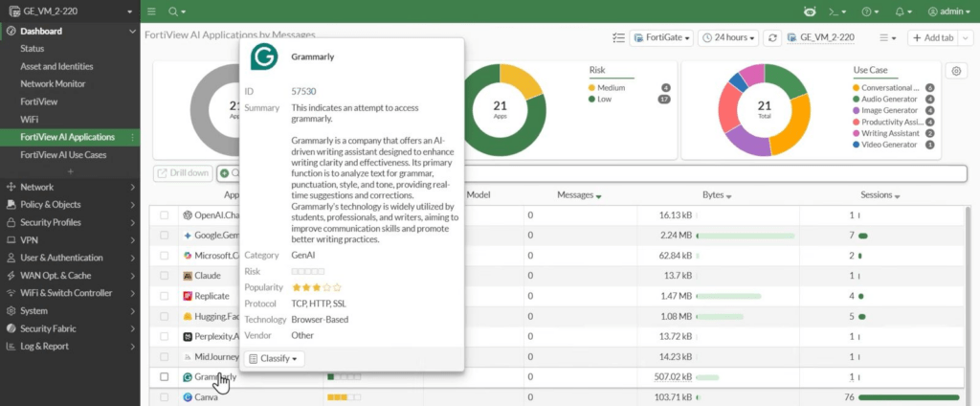Click the plus icon in the filter search bar
Viewport: 980px width, 406px height.
[224, 173]
